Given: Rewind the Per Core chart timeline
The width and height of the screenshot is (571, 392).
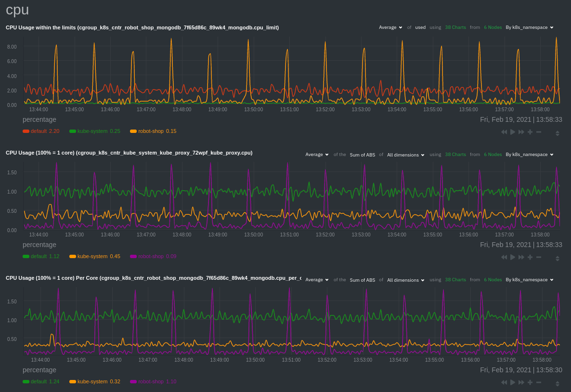Looking at the screenshot, I should [504, 382].
